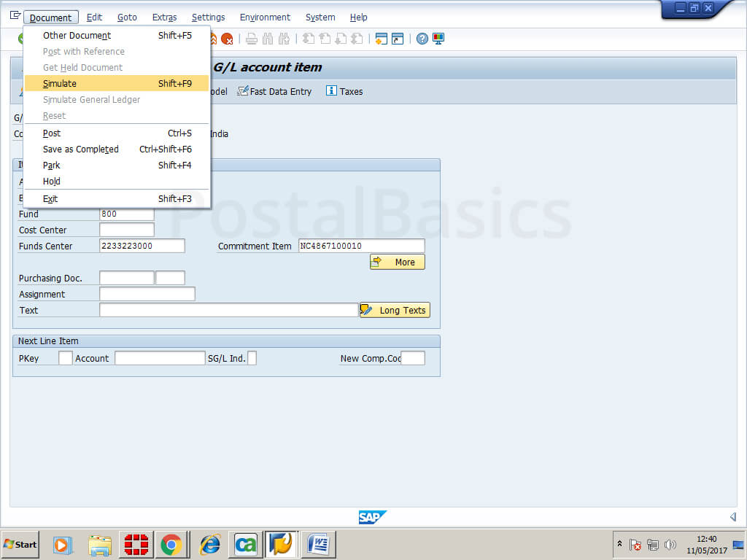Image resolution: width=747 pixels, height=560 pixels.
Task: Click into the Commitment Item field
Action: pos(361,246)
